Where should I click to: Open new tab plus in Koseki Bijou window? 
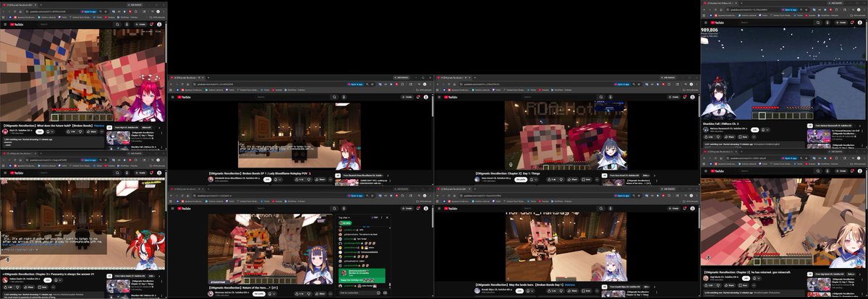475,188
